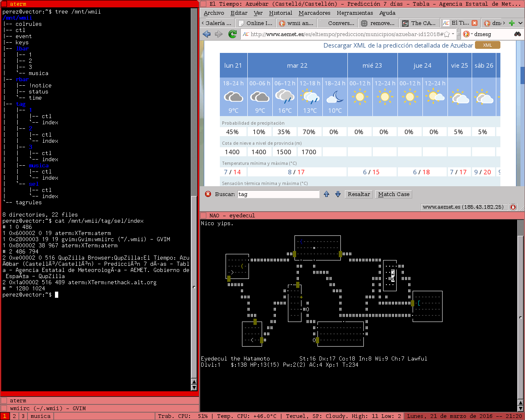525x420 pixels.
Task: Reload the aemet.es page
Action: [233, 34]
